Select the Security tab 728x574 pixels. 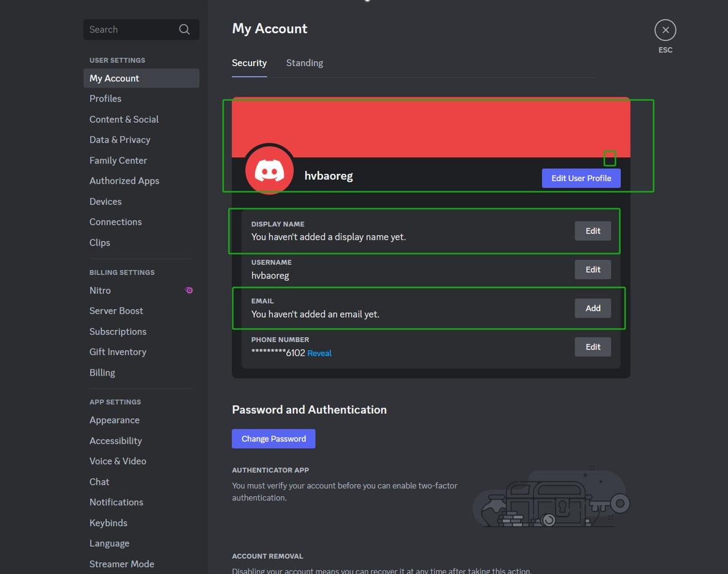tap(250, 62)
